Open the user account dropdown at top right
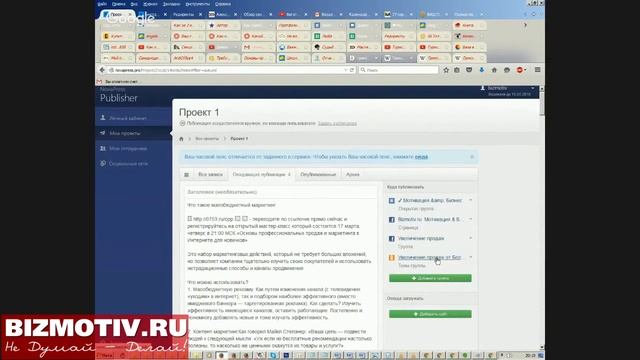This screenshot has height=360, width=640. [533, 88]
